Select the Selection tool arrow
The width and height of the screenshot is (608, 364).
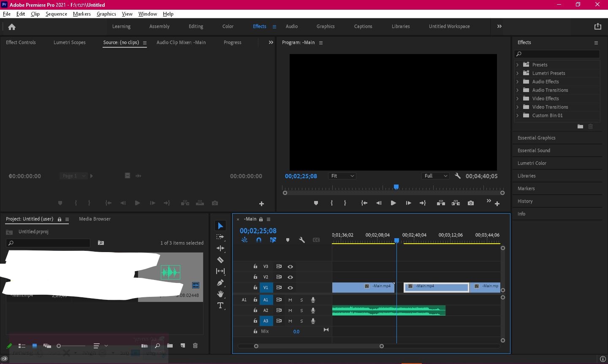coord(220,226)
